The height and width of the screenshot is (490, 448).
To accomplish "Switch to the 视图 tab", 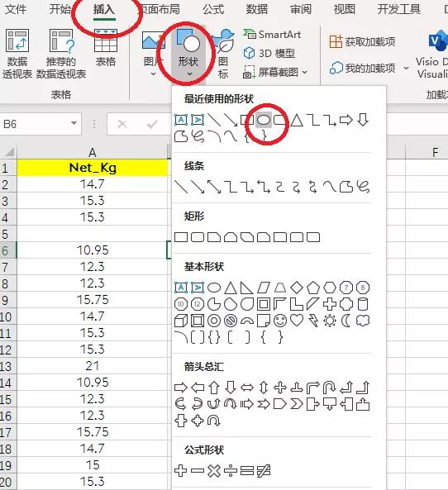I will (344, 9).
